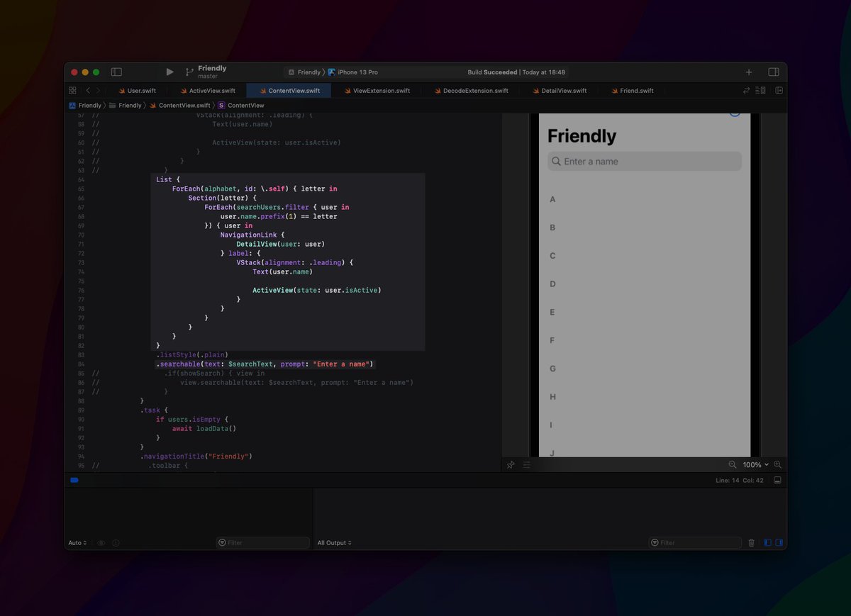Run the project with the play button
851x616 pixels.
[x=169, y=72]
